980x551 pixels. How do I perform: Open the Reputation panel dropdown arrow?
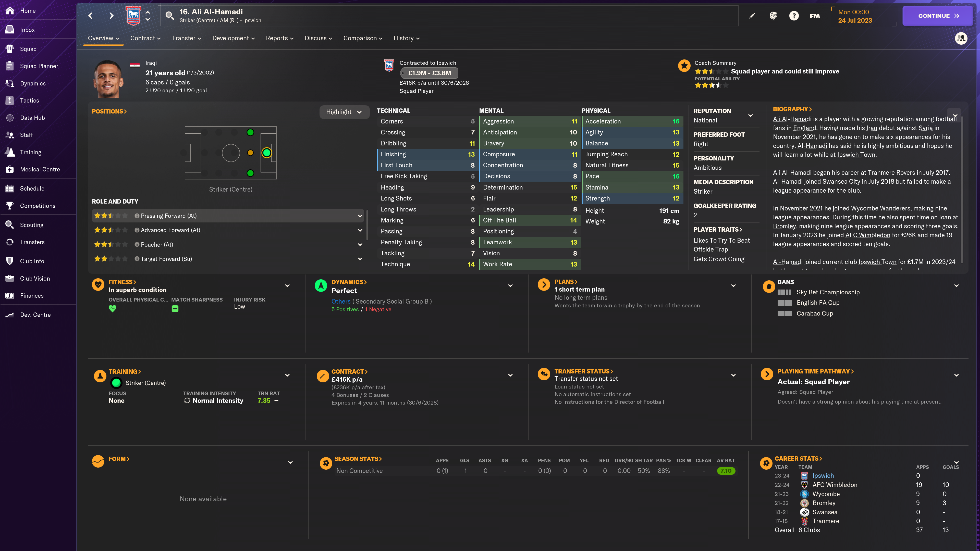[x=751, y=115]
